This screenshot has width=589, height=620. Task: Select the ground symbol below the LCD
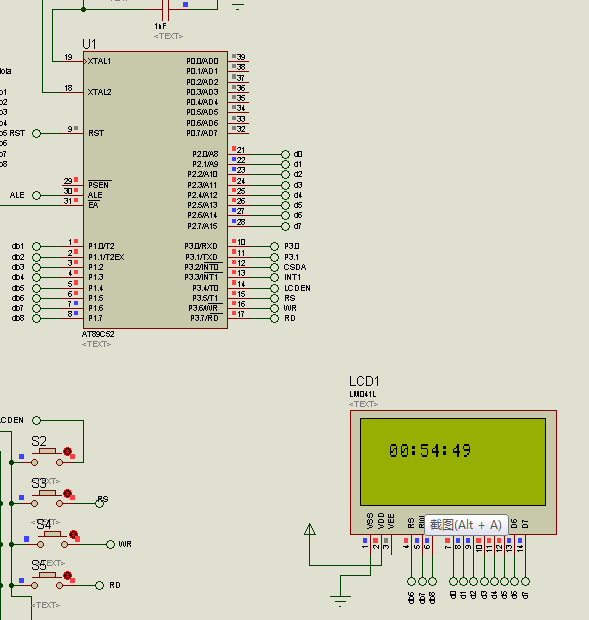tap(340, 600)
